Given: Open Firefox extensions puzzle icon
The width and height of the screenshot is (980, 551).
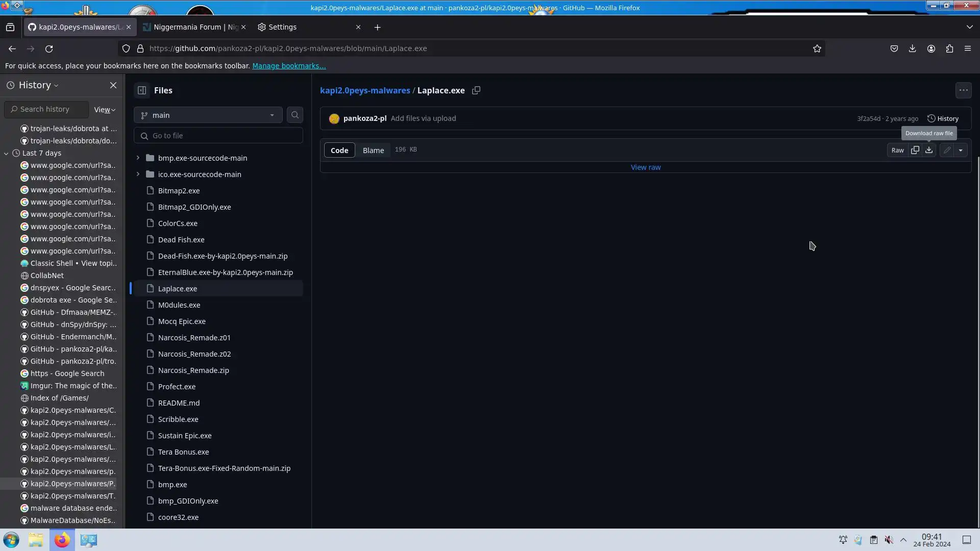Looking at the screenshot, I should coord(949,48).
